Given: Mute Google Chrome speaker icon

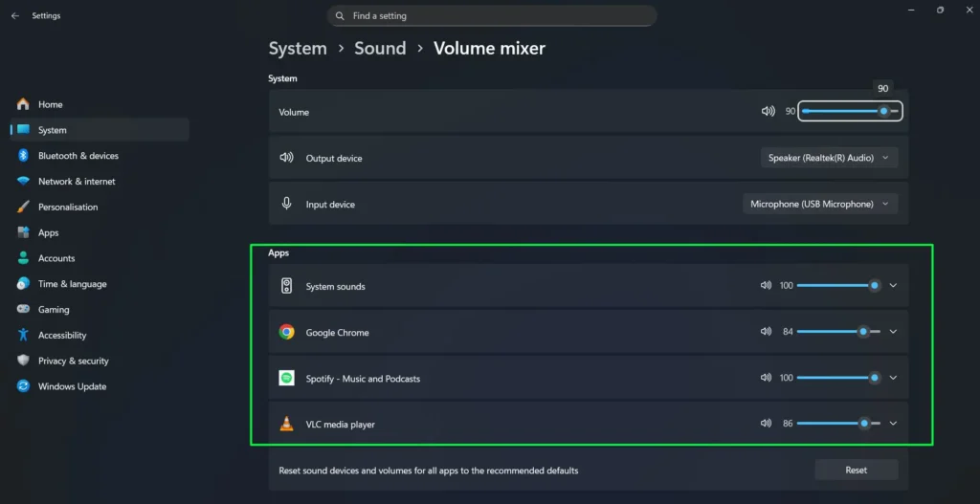Looking at the screenshot, I should click(x=766, y=332).
